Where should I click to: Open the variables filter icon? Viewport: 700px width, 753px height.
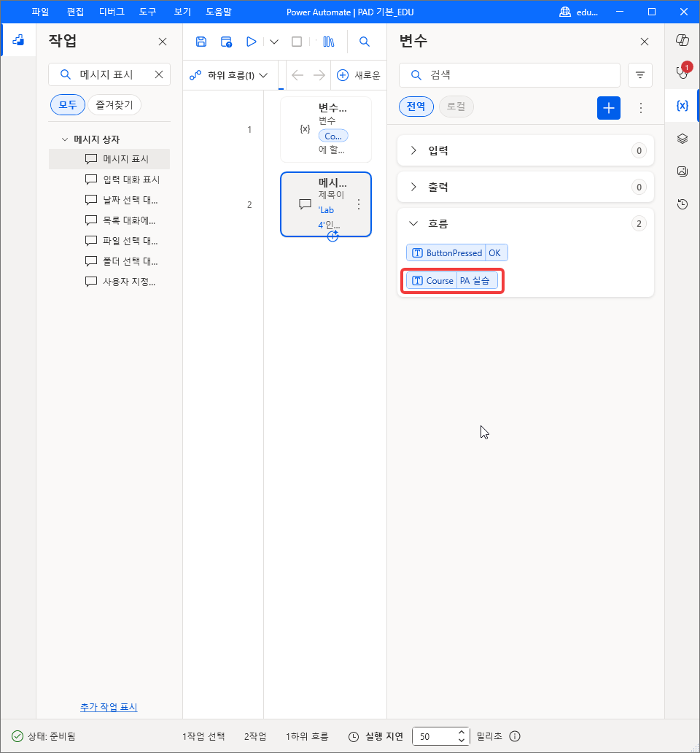click(640, 75)
